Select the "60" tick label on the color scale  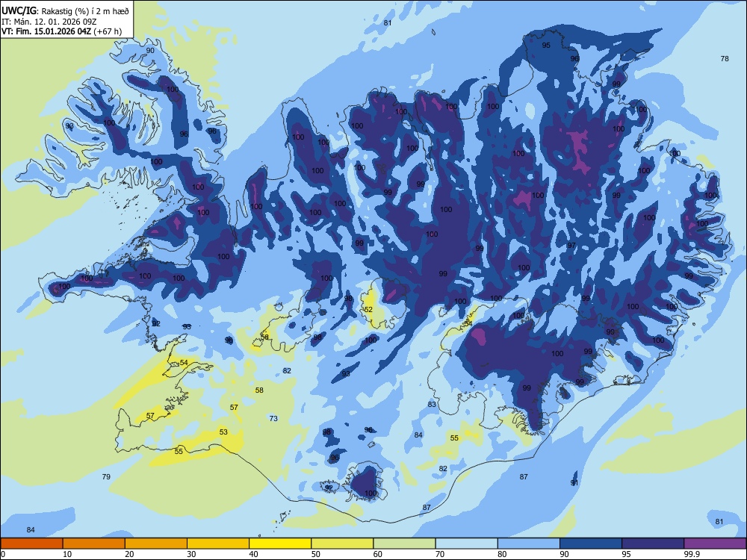click(378, 554)
